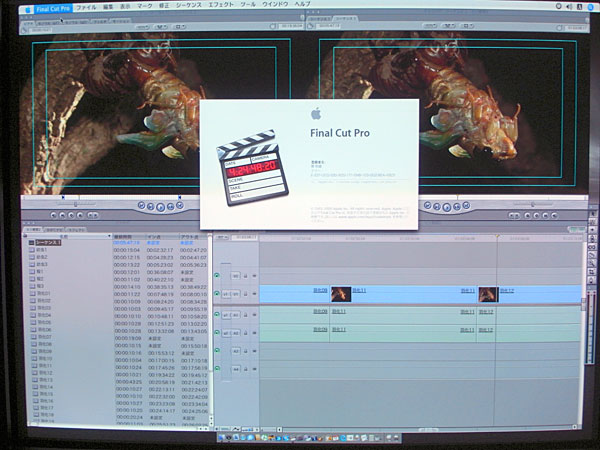The width and height of the screenshot is (600, 450).
Task: Select the Crop tool in Tool palette
Action: click(x=593, y=272)
